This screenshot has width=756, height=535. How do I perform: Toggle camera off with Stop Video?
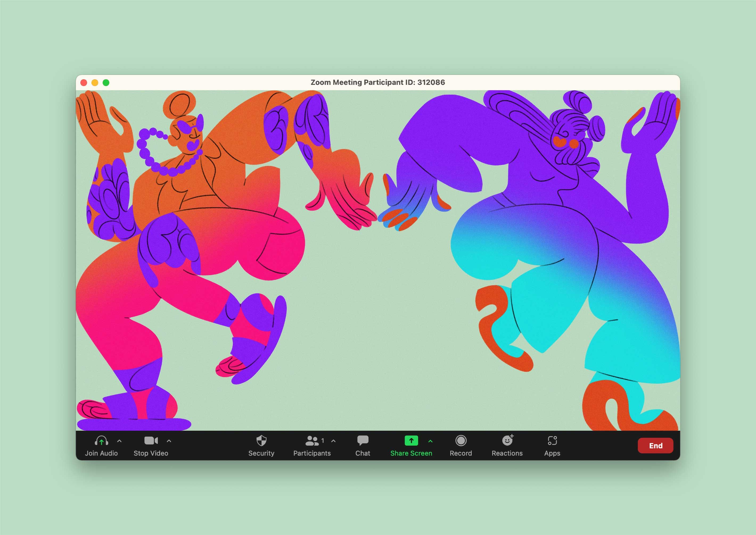click(151, 441)
